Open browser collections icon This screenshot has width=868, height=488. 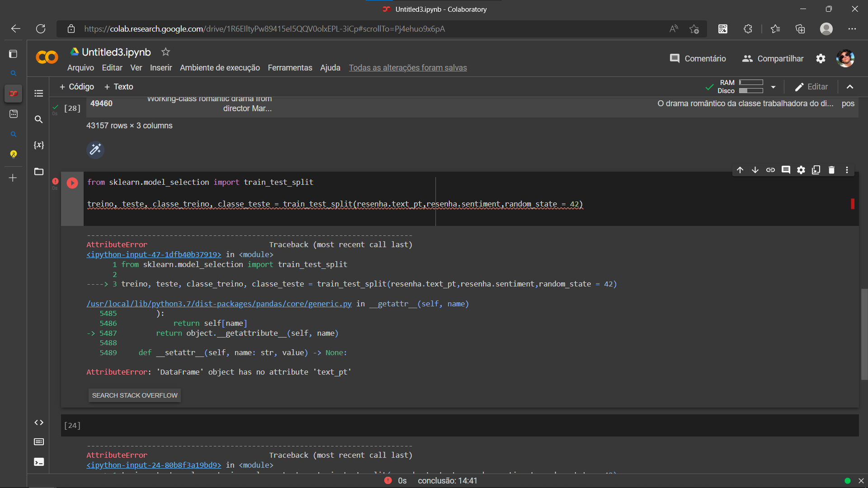pos(800,29)
